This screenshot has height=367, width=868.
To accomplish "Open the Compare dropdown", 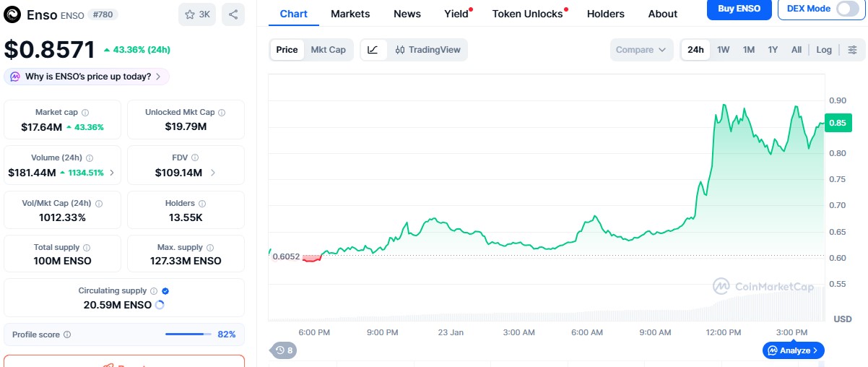I will coord(641,50).
